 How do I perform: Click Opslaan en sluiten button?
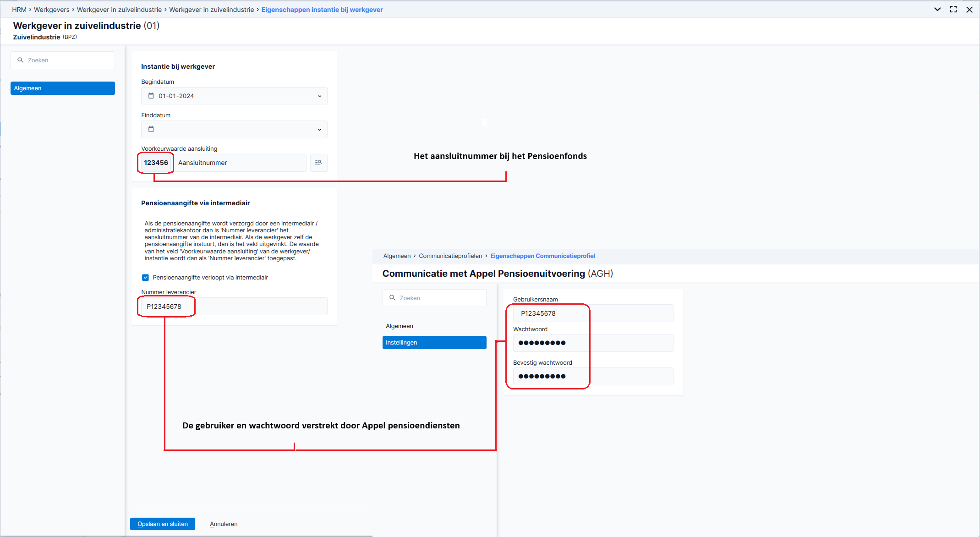(x=163, y=524)
